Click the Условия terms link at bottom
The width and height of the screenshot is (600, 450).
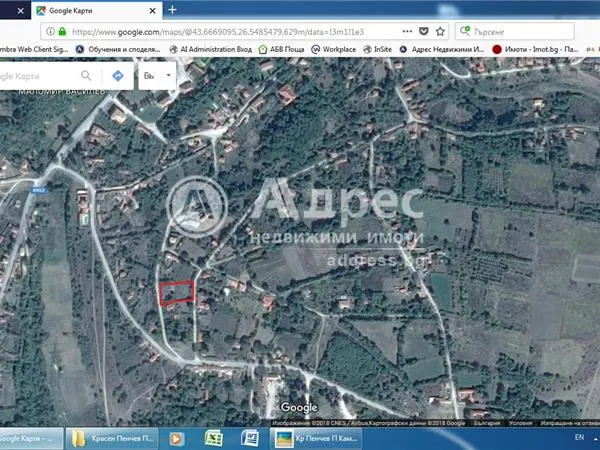click(520, 423)
